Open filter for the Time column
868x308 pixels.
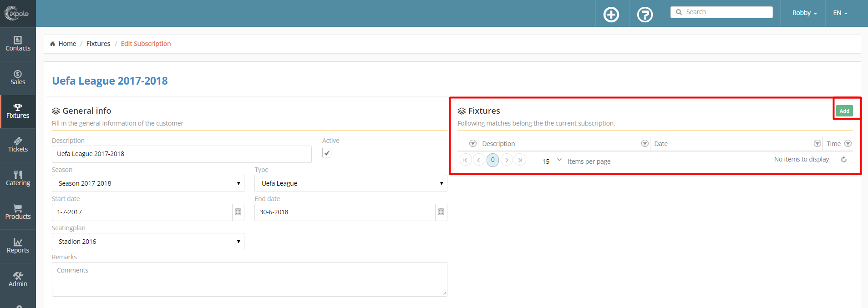click(x=848, y=143)
